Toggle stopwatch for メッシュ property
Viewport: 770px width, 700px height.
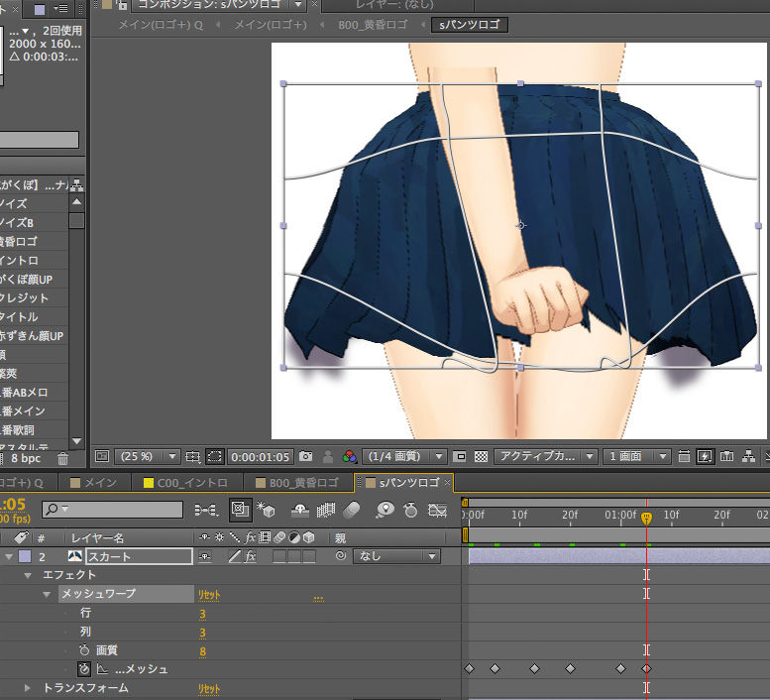(84, 669)
